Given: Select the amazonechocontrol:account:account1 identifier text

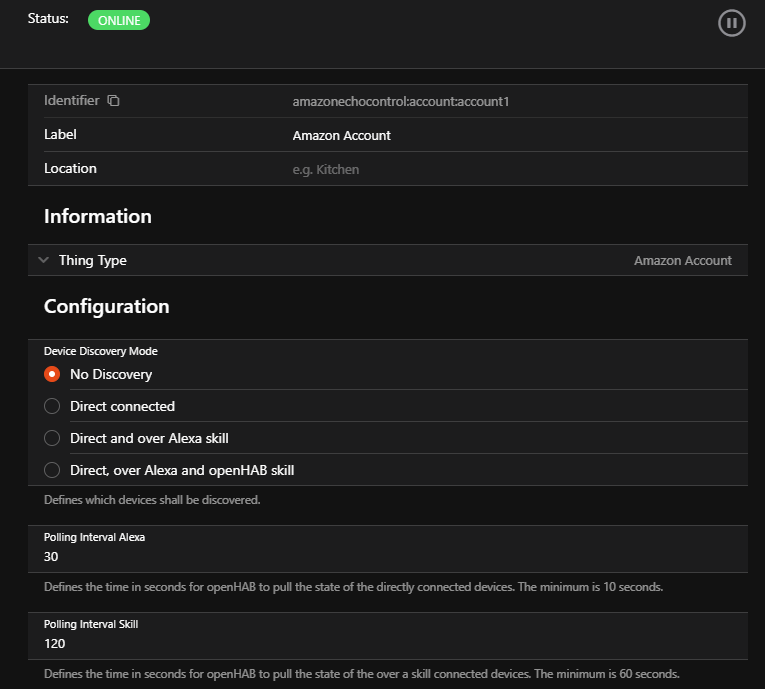Looking at the screenshot, I should 402,102.
